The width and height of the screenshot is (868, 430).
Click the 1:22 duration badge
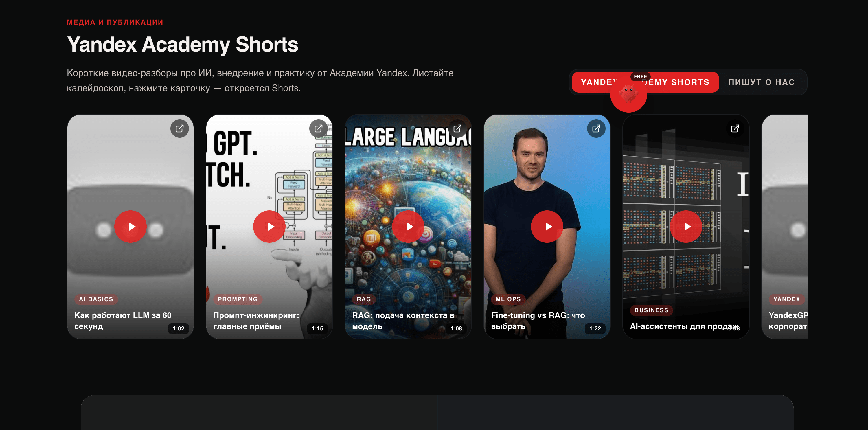[x=595, y=328]
